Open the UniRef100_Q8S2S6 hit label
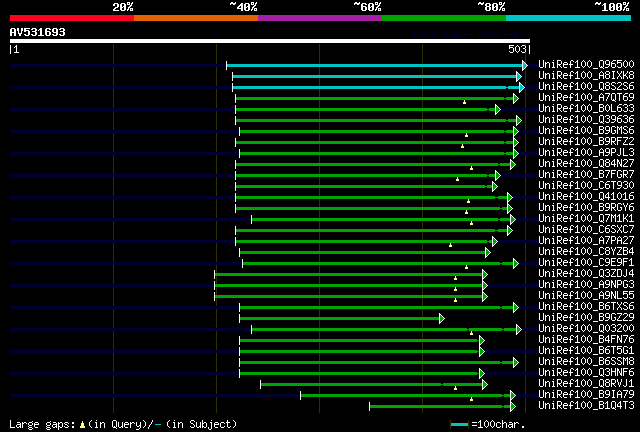 (586, 87)
